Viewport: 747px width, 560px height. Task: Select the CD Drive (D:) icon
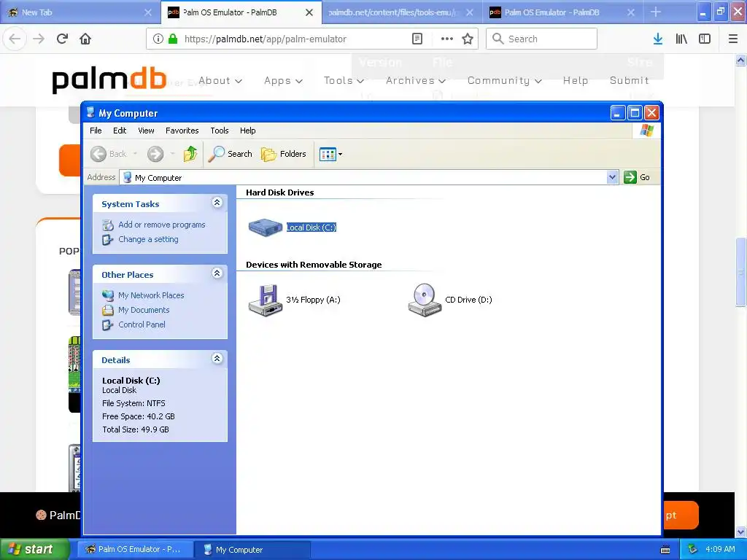pyautogui.click(x=425, y=300)
